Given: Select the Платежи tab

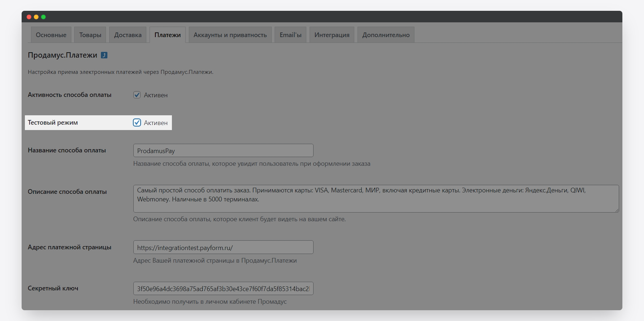Looking at the screenshot, I should (168, 35).
